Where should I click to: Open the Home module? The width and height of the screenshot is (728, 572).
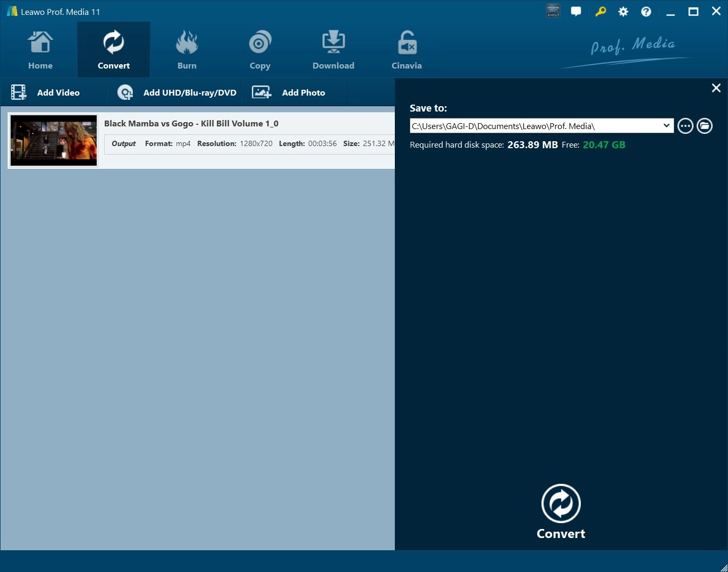(40, 50)
